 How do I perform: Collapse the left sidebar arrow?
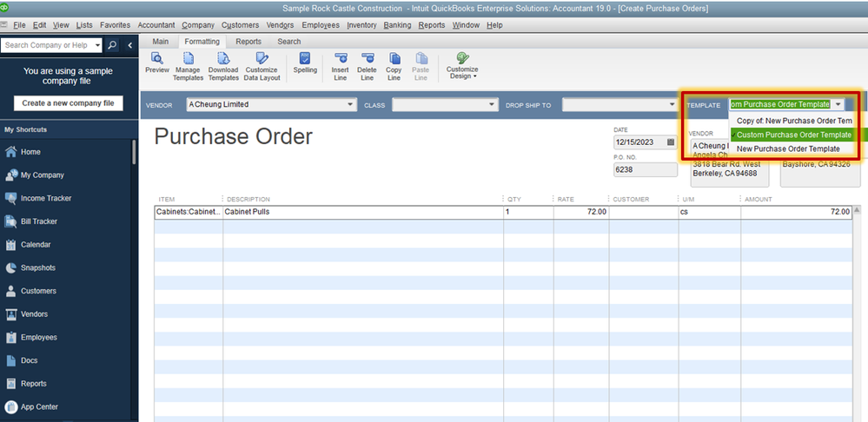129,45
